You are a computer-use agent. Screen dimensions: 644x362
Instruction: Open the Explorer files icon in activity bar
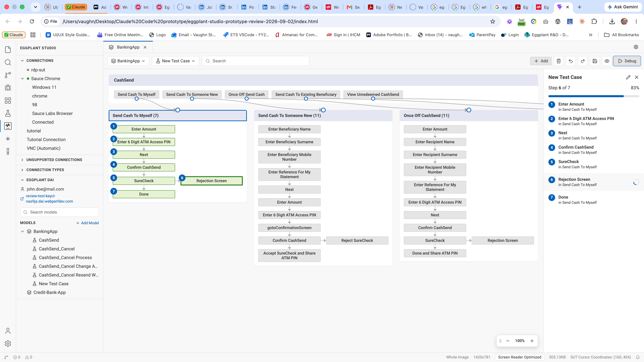8,49
